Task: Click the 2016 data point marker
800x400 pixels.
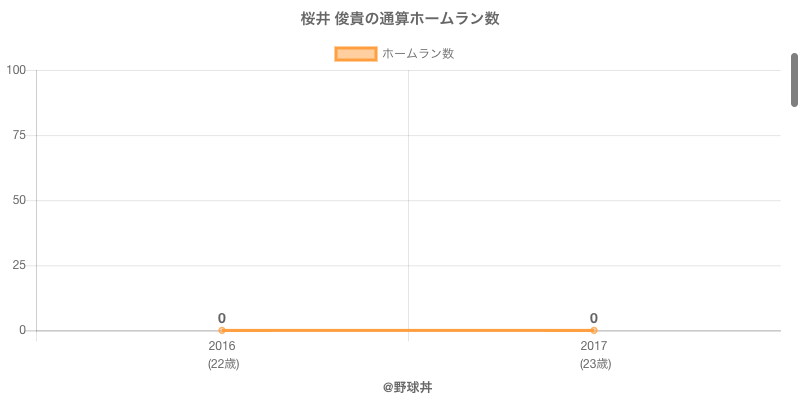Action: point(222,330)
